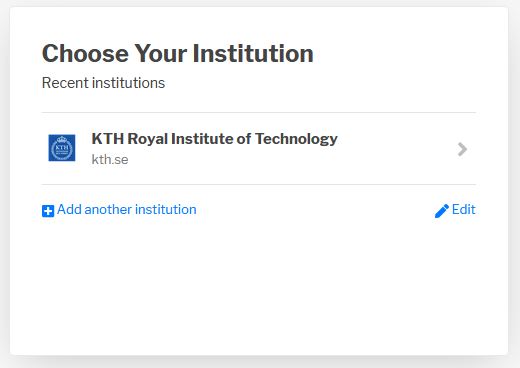Click the word 'another' in blue link

(108, 210)
